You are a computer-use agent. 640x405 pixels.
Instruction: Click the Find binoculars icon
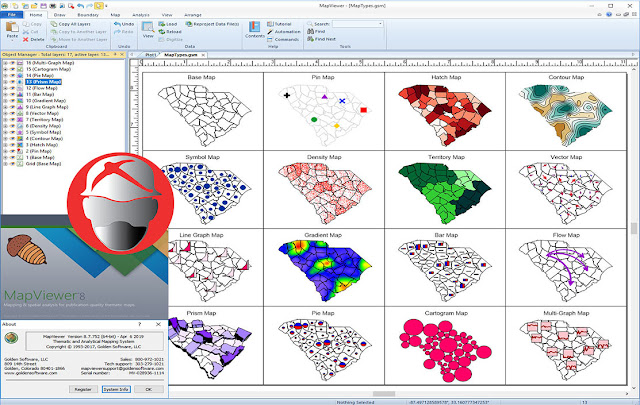tap(310, 31)
